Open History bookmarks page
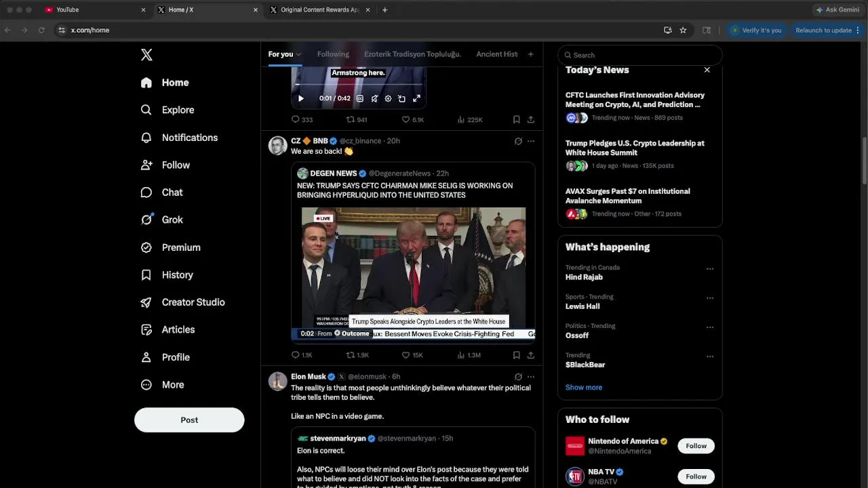The width and height of the screenshot is (868, 488). coord(167,274)
